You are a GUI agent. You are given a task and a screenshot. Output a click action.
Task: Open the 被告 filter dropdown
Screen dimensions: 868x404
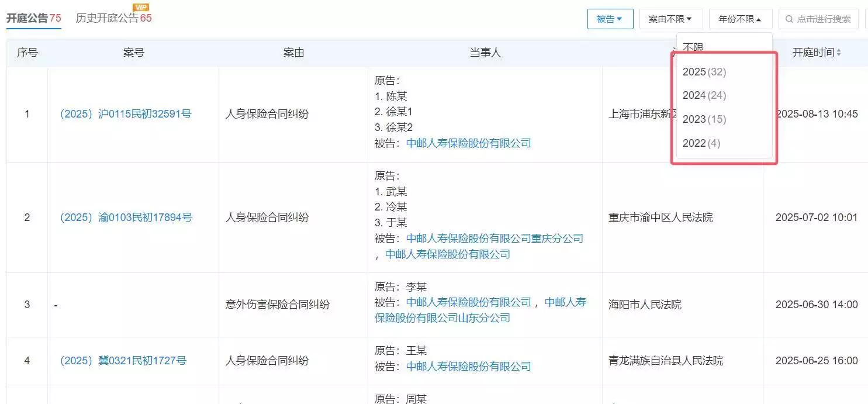[x=610, y=18]
